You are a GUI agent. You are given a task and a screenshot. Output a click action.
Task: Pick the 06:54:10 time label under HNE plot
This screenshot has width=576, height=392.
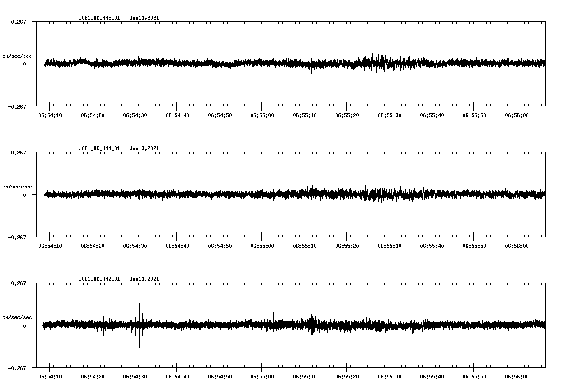[x=50, y=115]
